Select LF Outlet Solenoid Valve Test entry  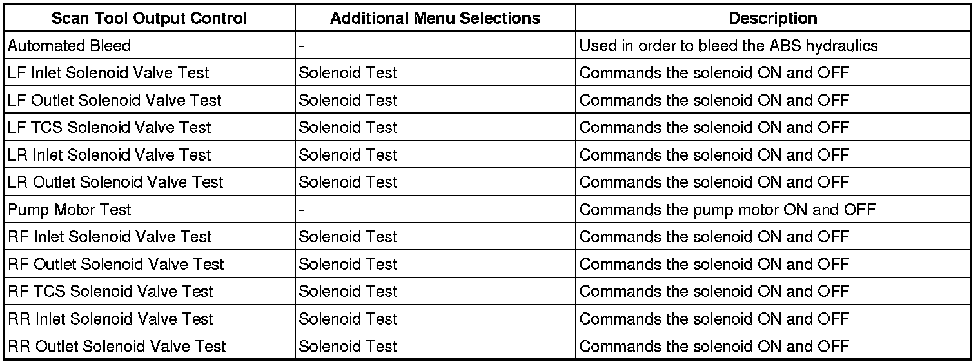(x=115, y=101)
